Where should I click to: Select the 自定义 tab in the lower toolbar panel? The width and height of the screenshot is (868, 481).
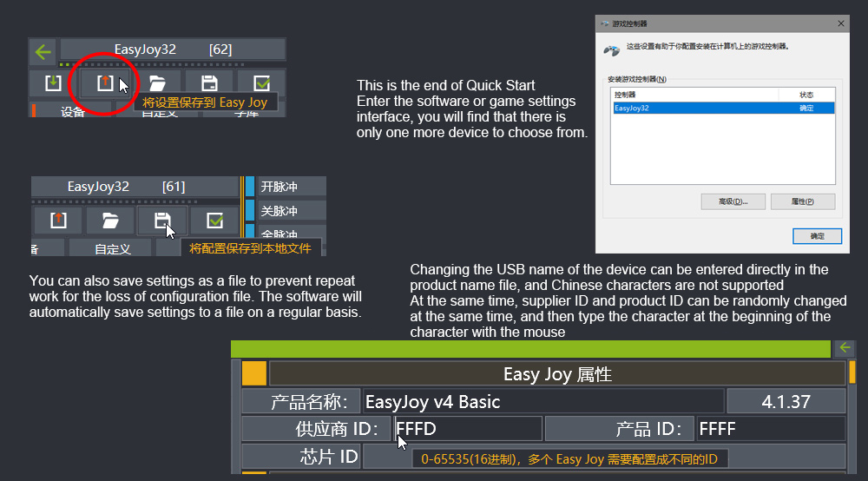click(112, 248)
